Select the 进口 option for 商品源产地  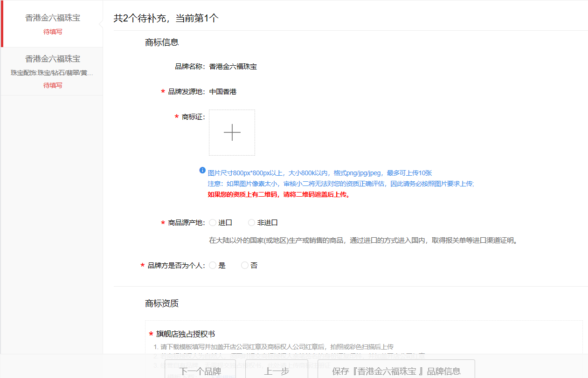pos(213,222)
